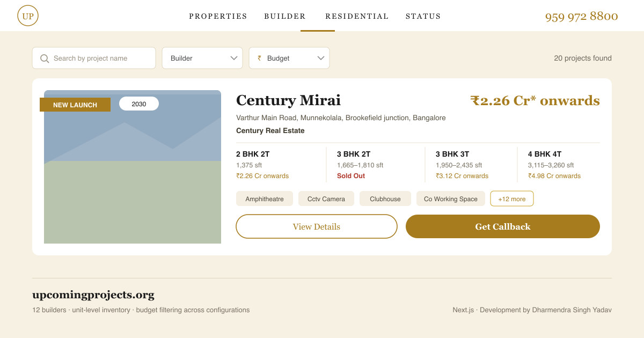Click the rupee icon in Budget filter
The width and height of the screenshot is (644, 338).
click(x=259, y=58)
